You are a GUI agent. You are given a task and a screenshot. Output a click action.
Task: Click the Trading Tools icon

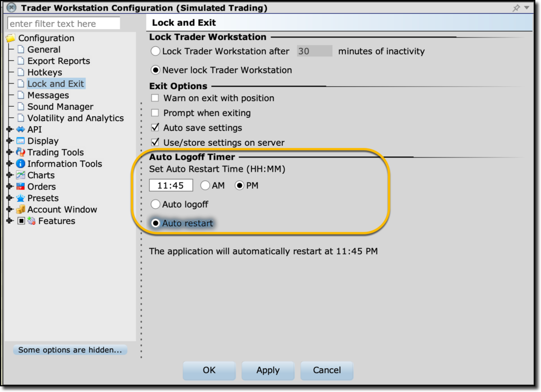(x=21, y=152)
